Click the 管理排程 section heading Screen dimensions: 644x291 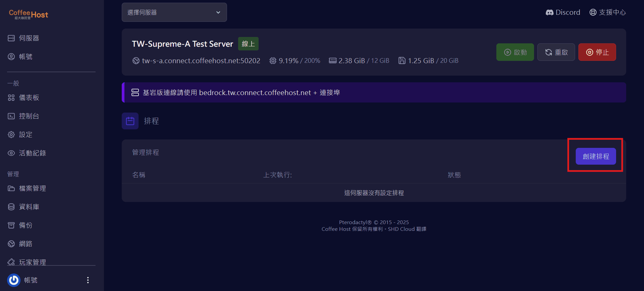[146, 153]
